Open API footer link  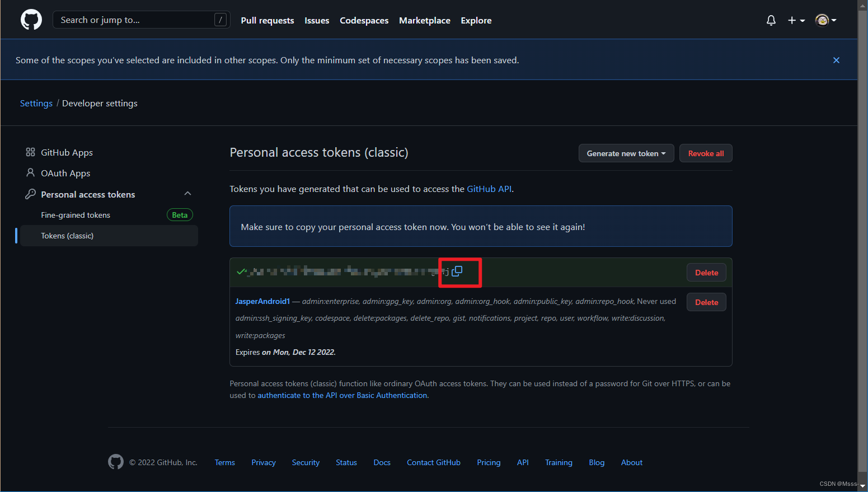pyautogui.click(x=523, y=462)
